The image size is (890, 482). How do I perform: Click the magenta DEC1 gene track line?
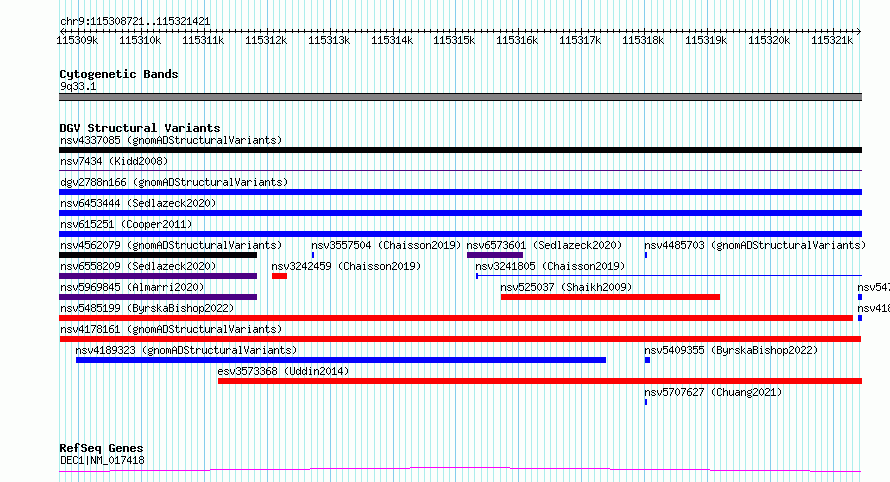tap(460, 469)
